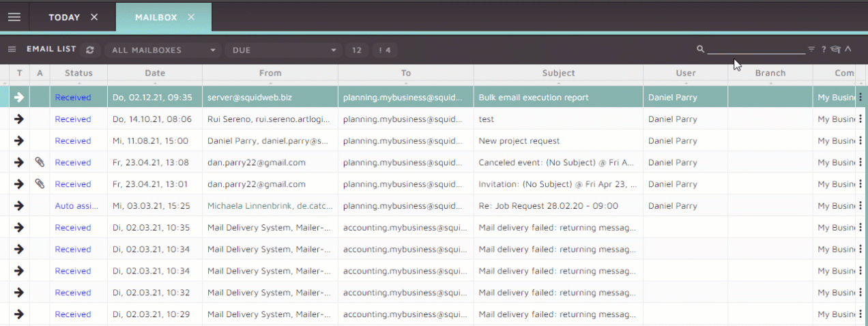The width and height of the screenshot is (868, 326).
Task: Open the All Mailboxes dropdown
Action: click(x=164, y=50)
